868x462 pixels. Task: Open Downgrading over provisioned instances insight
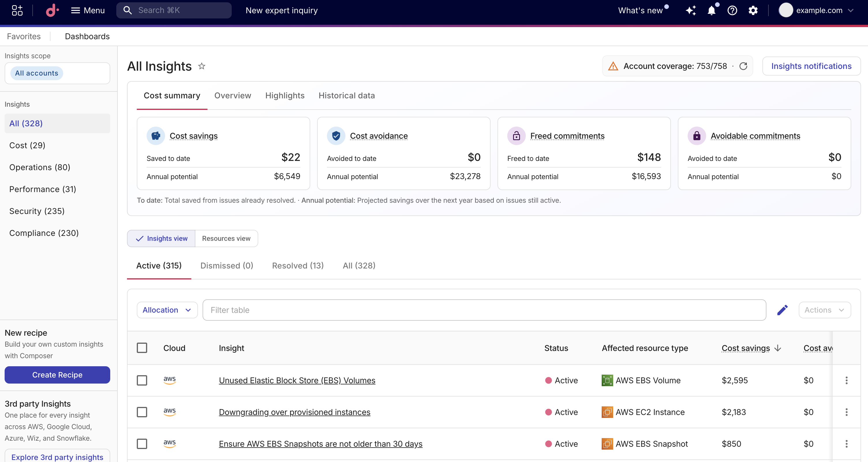coord(294,412)
